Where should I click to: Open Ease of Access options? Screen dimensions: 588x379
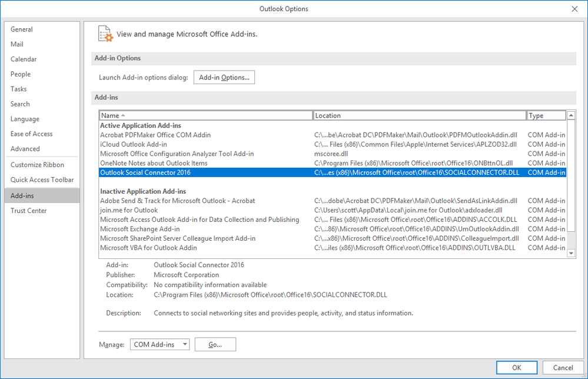point(42,134)
